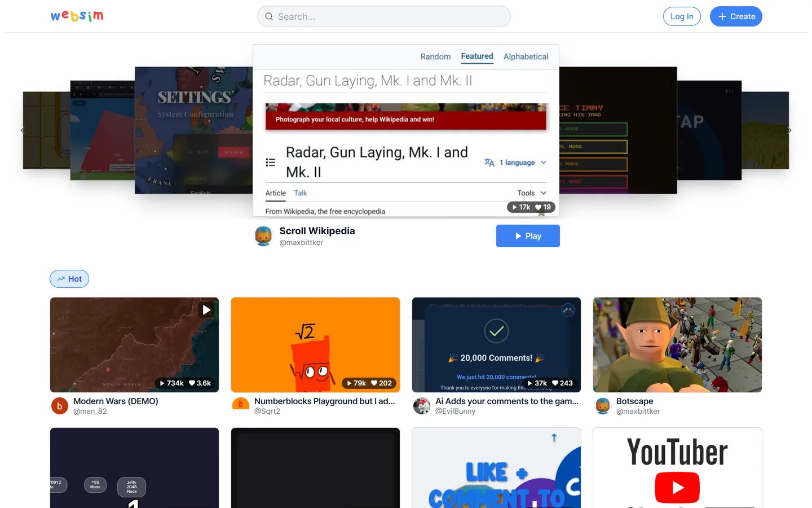This screenshot has height=508, width=812.
Task: Click the 79k plays count on Numberblocks
Action: pyautogui.click(x=356, y=383)
